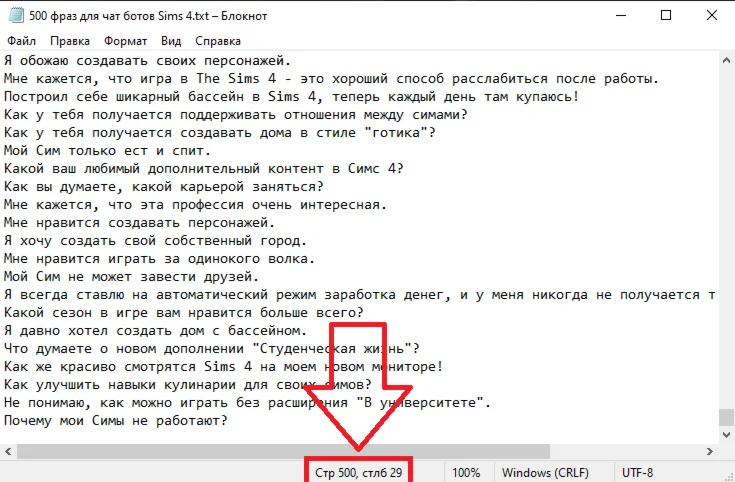Viewport: 735px width, 482px height.
Task: Click the vertical scrollbar down arrow
Action: click(726, 435)
